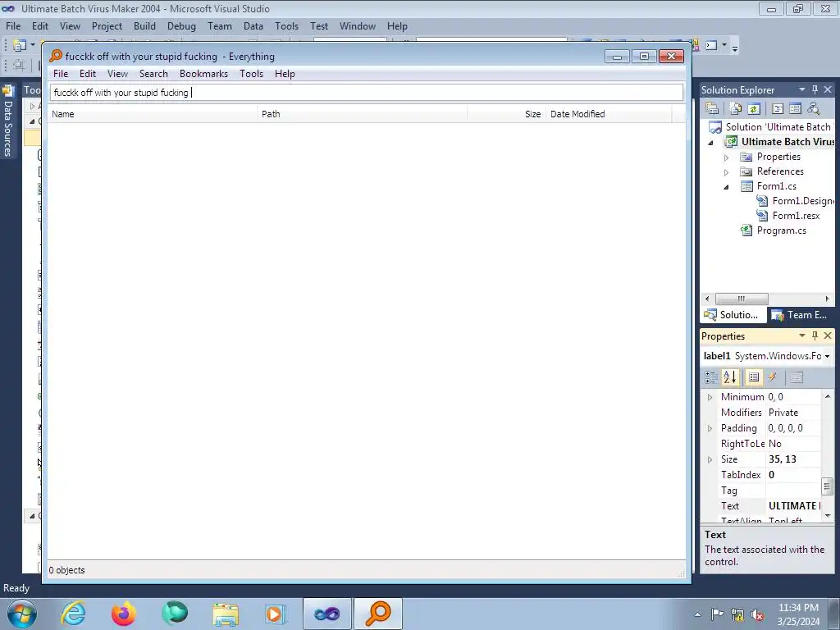
Task: Click in the Everything search text box
Action: 367,93
